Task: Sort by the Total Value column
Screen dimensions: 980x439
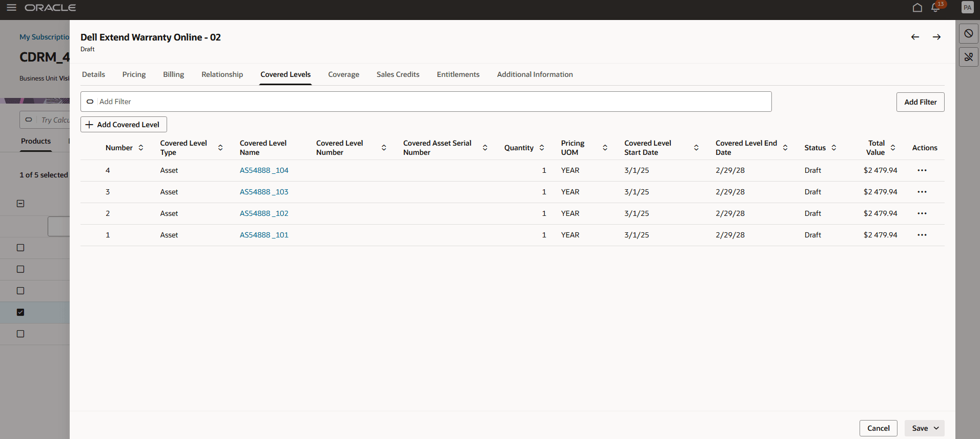Action: [893, 148]
